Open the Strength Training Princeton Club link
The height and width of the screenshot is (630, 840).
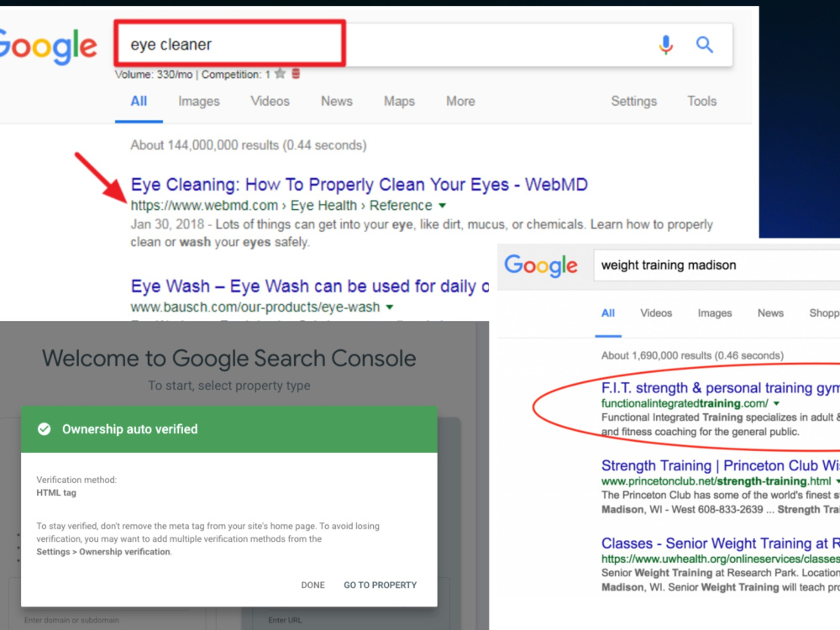(x=721, y=465)
